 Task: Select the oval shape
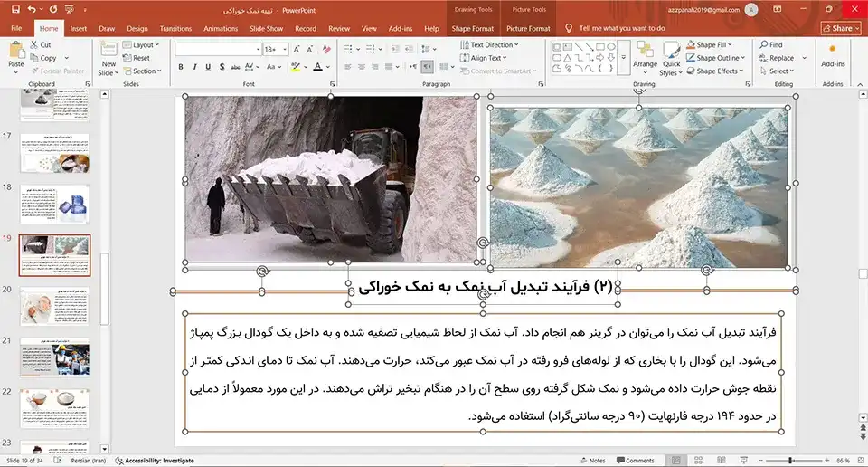pyautogui.click(x=611, y=46)
